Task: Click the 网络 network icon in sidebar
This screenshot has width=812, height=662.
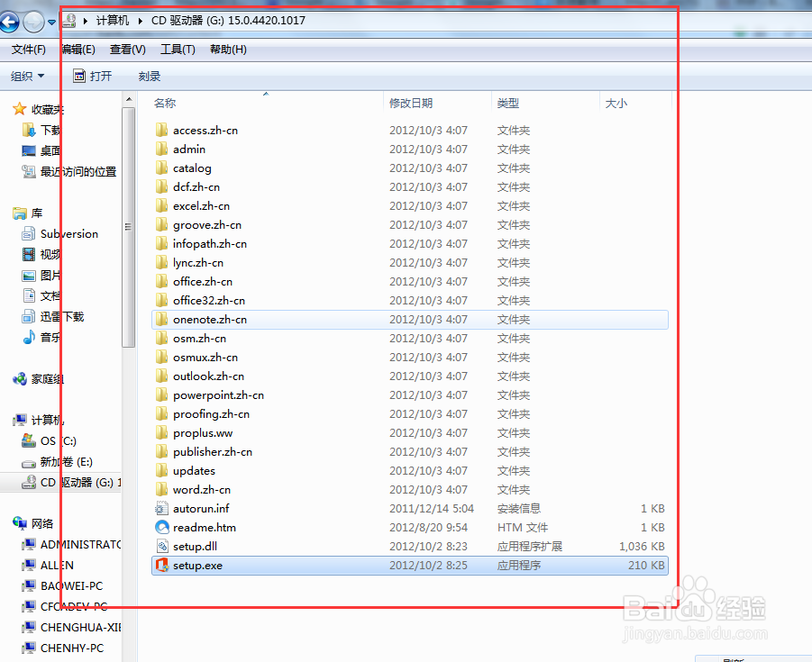Action: 20,523
